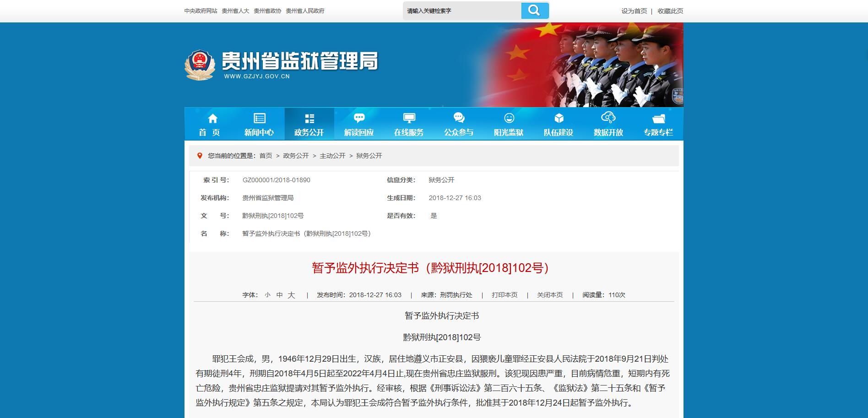Open 公众参与 chat bubbles icon
The width and height of the screenshot is (868, 418).
point(459,119)
